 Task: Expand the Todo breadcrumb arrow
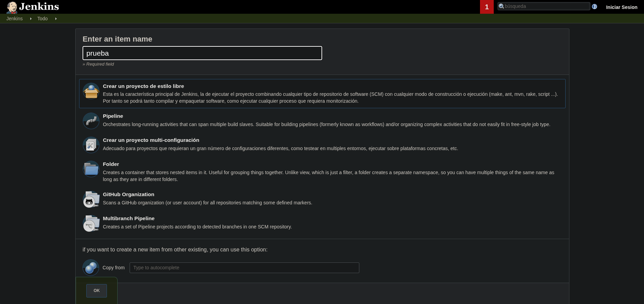(x=56, y=19)
